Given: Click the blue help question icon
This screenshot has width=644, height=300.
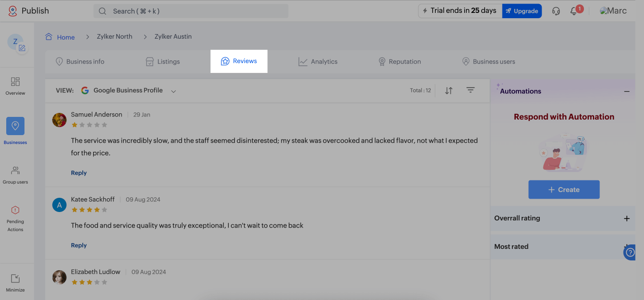Looking at the screenshot, I should click(x=630, y=253).
